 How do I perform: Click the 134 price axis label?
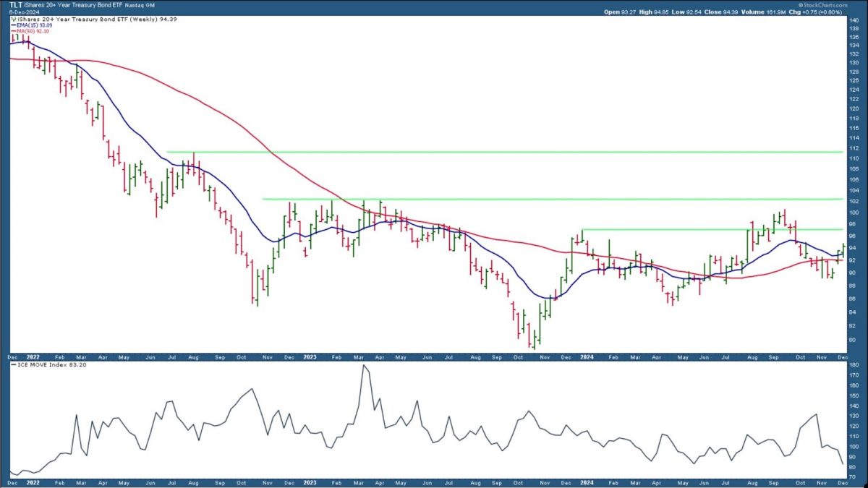point(854,44)
